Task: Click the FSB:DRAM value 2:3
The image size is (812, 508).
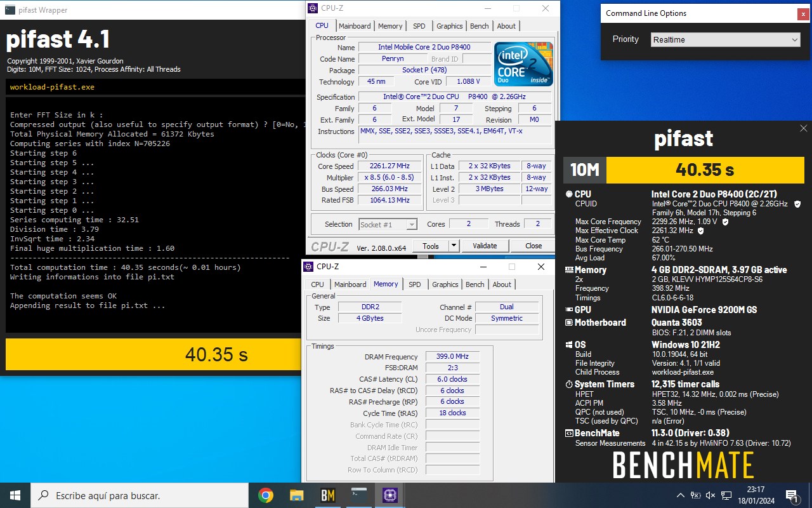Action: point(452,368)
